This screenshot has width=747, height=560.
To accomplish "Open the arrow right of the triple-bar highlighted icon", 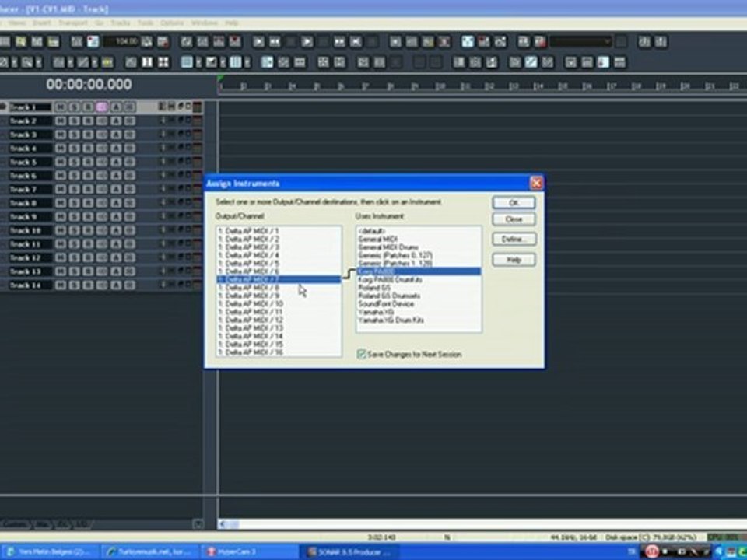I will click(x=247, y=62).
